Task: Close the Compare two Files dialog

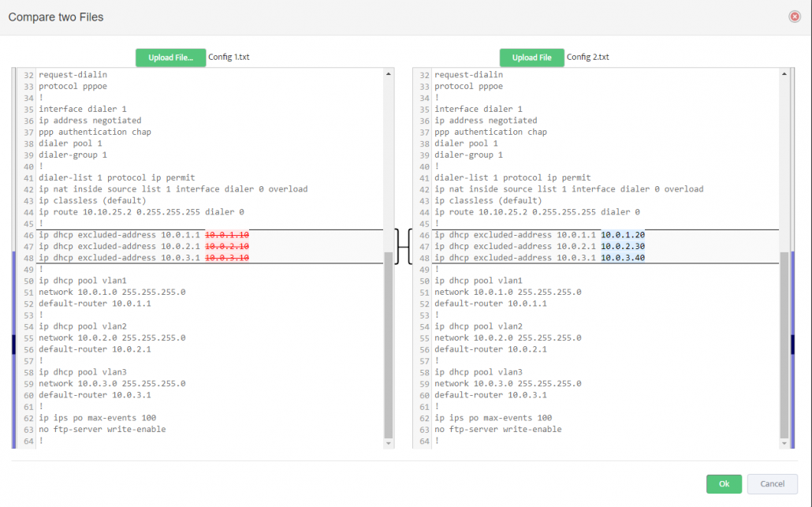Action: point(795,16)
